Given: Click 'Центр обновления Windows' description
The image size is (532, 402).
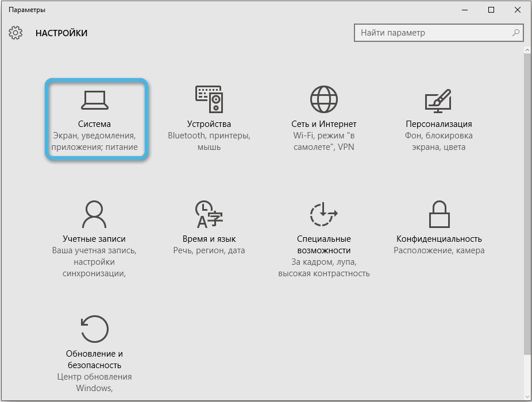Looking at the screenshot, I should (x=94, y=382).
